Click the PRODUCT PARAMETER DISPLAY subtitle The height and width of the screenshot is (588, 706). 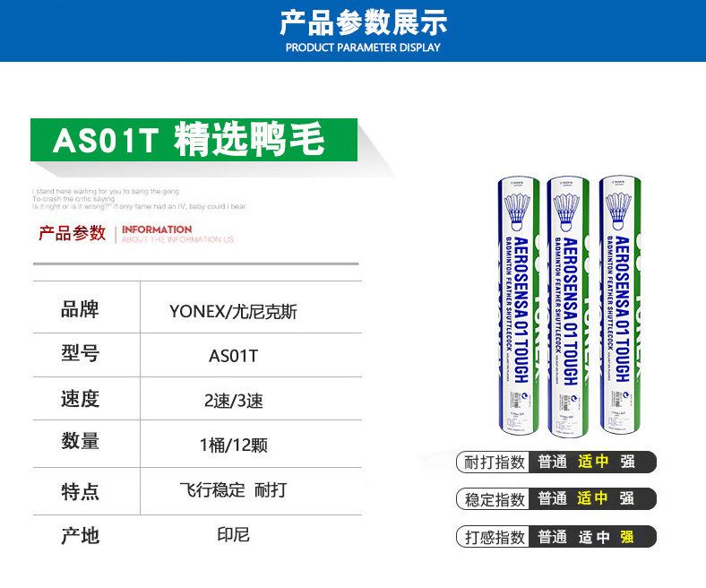coord(363,48)
